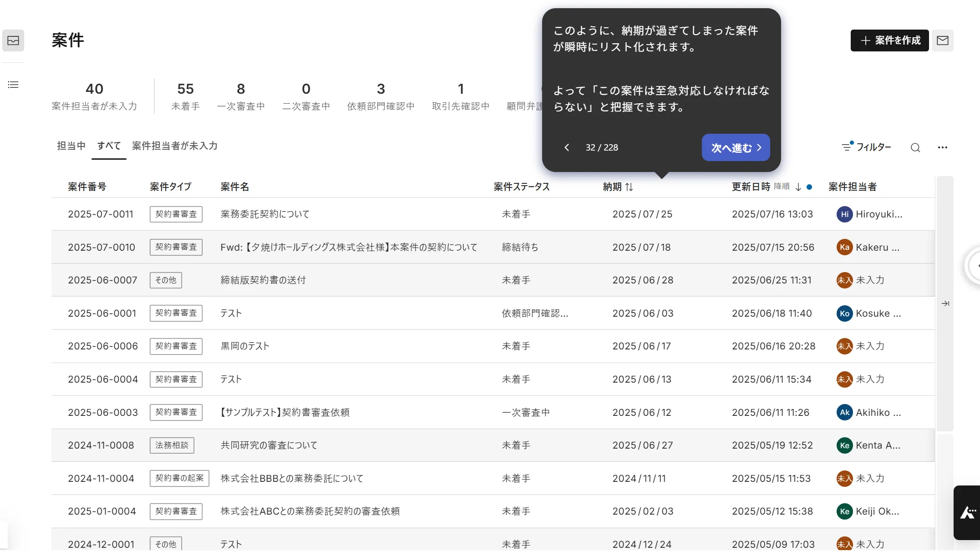The image size is (980, 551).
Task: Toggle the 更新日時 descending sort arrow
Action: point(798,187)
